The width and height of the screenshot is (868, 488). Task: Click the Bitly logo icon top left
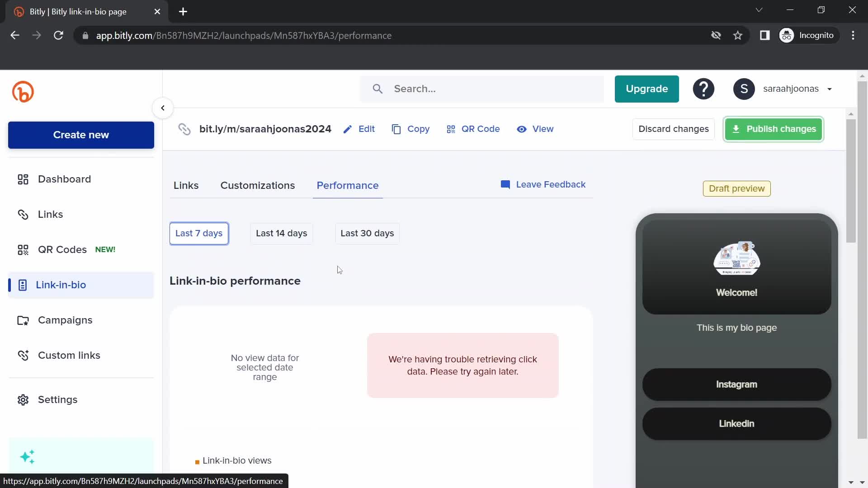pos(23,91)
